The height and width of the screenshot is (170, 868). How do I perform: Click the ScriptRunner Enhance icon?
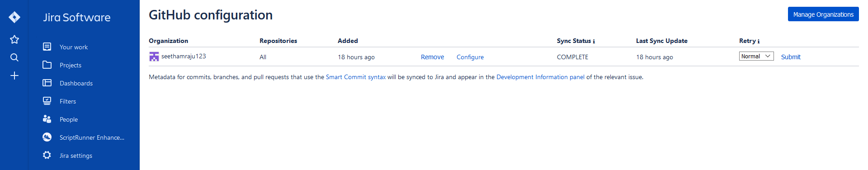pyautogui.click(x=47, y=137)
